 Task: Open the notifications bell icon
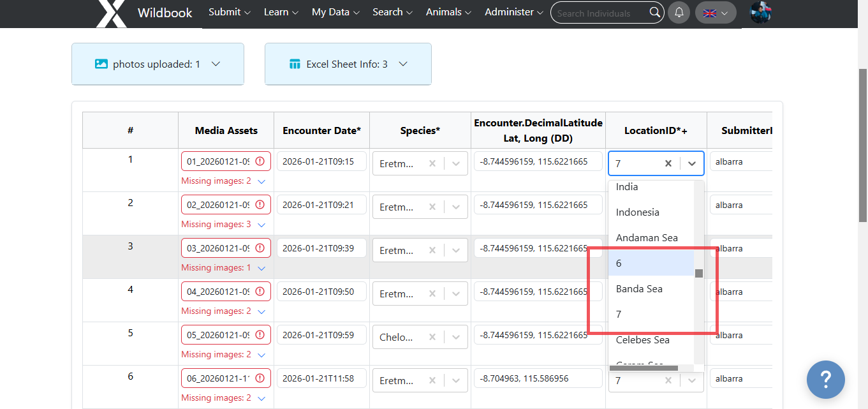tap(679, 13)
